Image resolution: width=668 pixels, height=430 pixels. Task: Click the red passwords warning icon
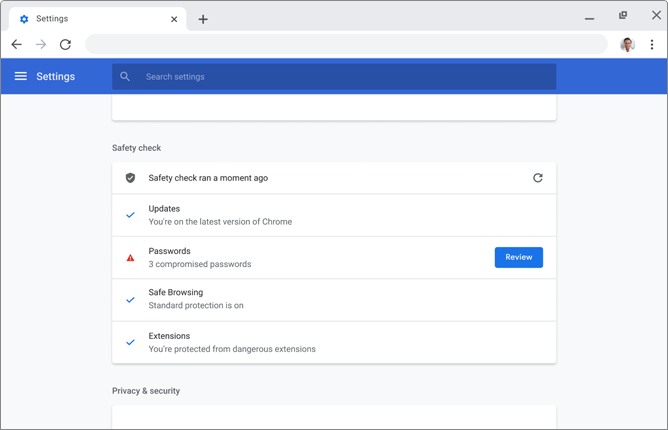tap(130, 258)
